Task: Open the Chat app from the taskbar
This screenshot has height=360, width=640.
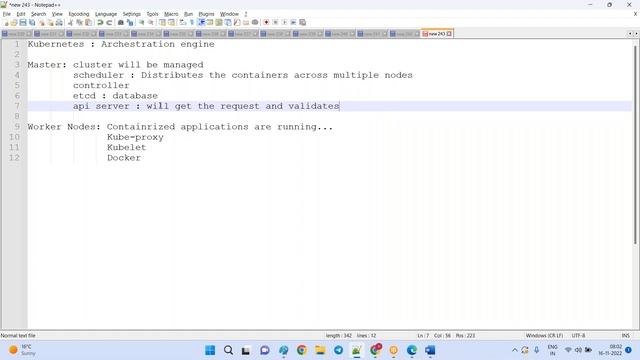Action: pyautogui.click(x=264, y=350)
